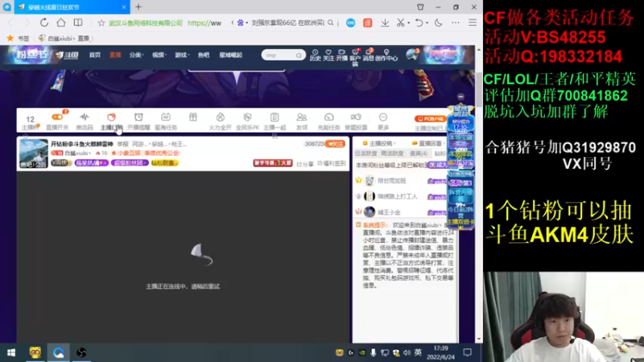Click the red translate extension icon
This screenshot has width=644, height=362.
[x=368, y=23]
